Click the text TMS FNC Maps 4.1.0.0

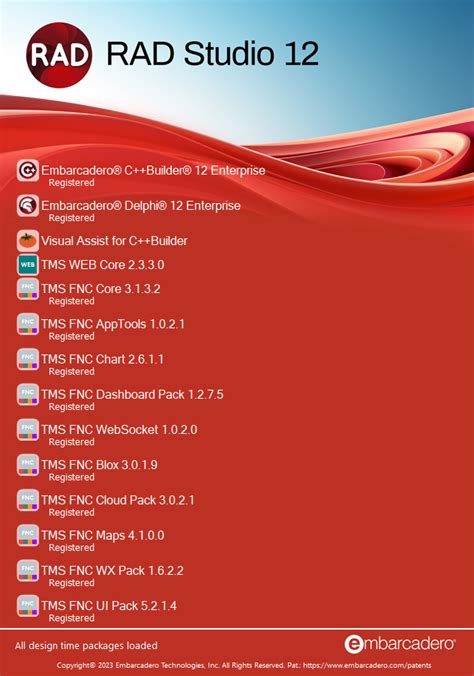(x=103, y=535)
